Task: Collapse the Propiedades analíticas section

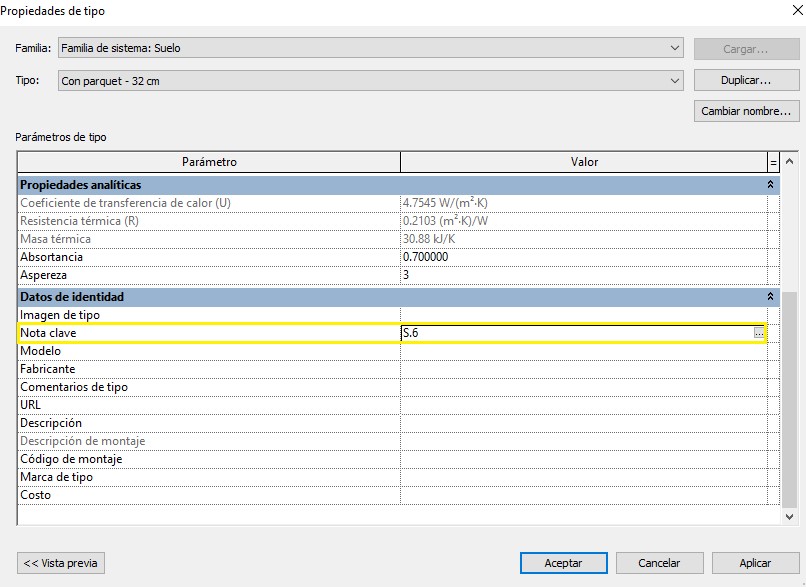Action: tap(770, 185)
